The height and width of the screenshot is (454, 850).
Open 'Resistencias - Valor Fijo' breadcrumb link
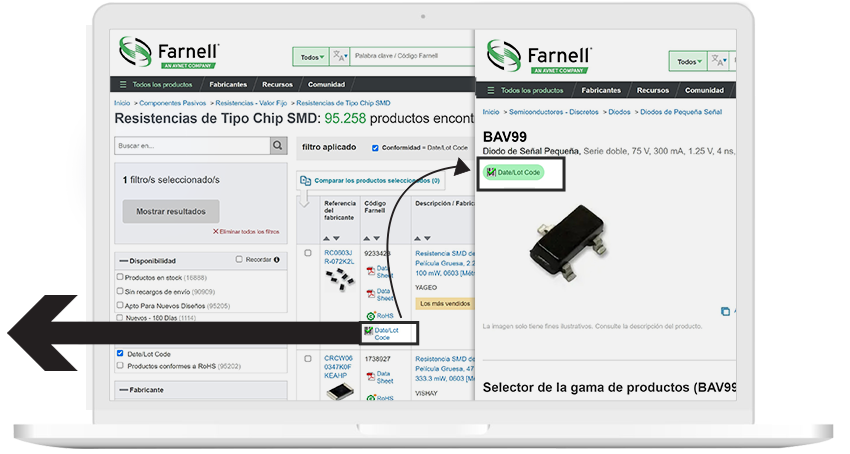click(x=251, y=103)
